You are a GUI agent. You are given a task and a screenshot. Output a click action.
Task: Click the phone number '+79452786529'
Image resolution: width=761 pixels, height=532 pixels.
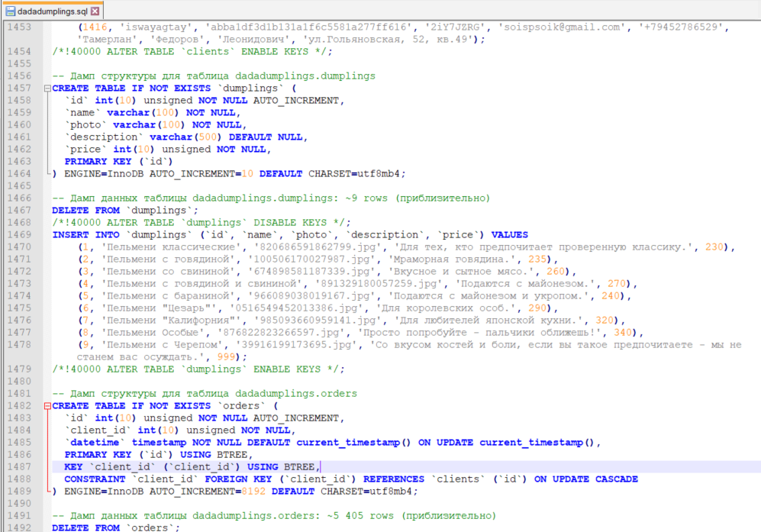(x=683, y=27)
